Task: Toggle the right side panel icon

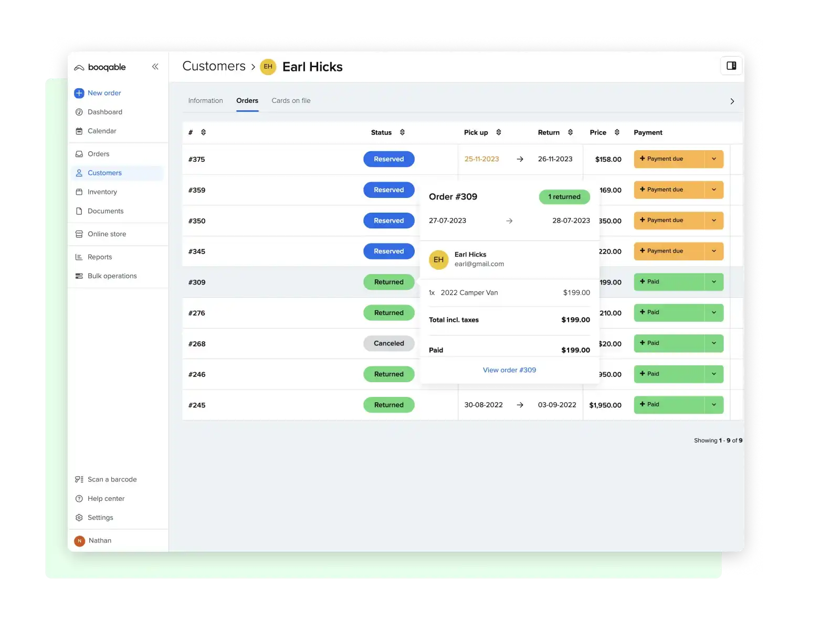Action: 731,66
